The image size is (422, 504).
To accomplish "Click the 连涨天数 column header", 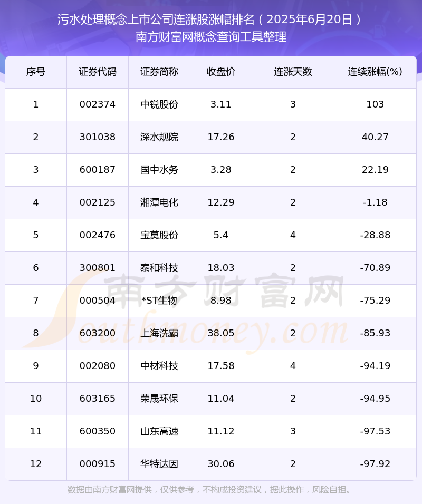I will [293, 72].
